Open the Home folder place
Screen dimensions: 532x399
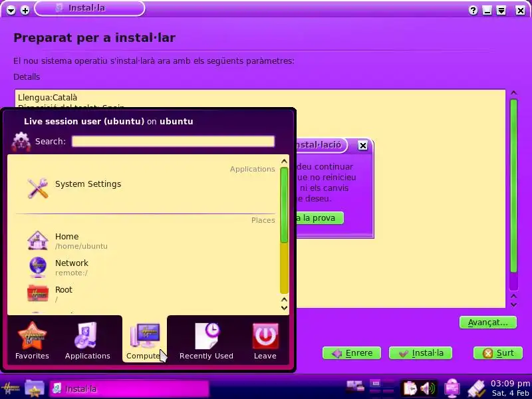(67, 241)
